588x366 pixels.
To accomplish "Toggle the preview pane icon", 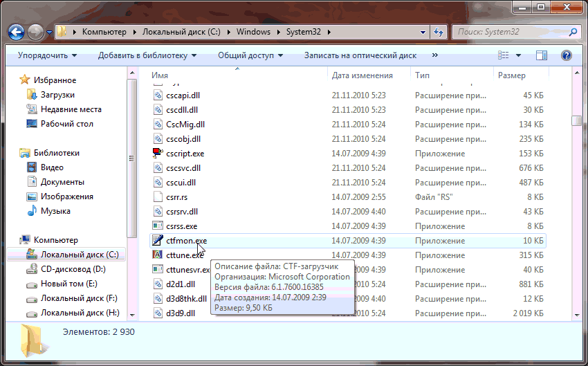I will click(x=542, y=55).
